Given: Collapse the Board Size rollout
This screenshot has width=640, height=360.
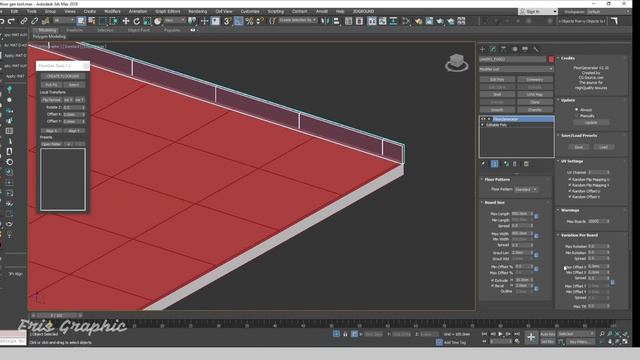Looking at the screenshot, I should tap(494, 202).
